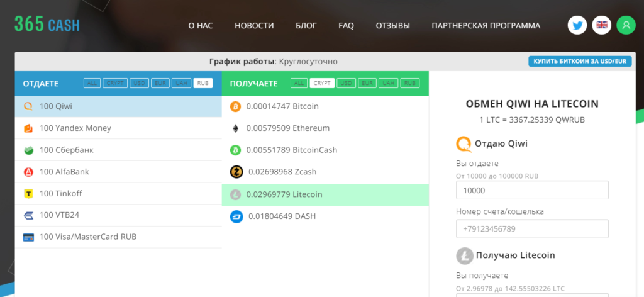Click the Номер счета/кошелька input field
Viewport: 644px width, 297px height.
(x=532, y=229)
